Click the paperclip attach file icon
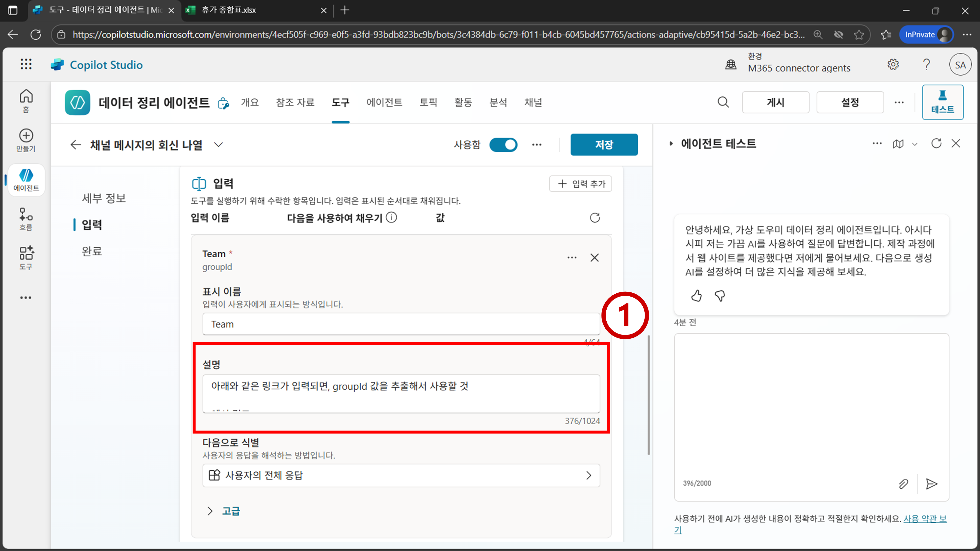 [904, 484]
